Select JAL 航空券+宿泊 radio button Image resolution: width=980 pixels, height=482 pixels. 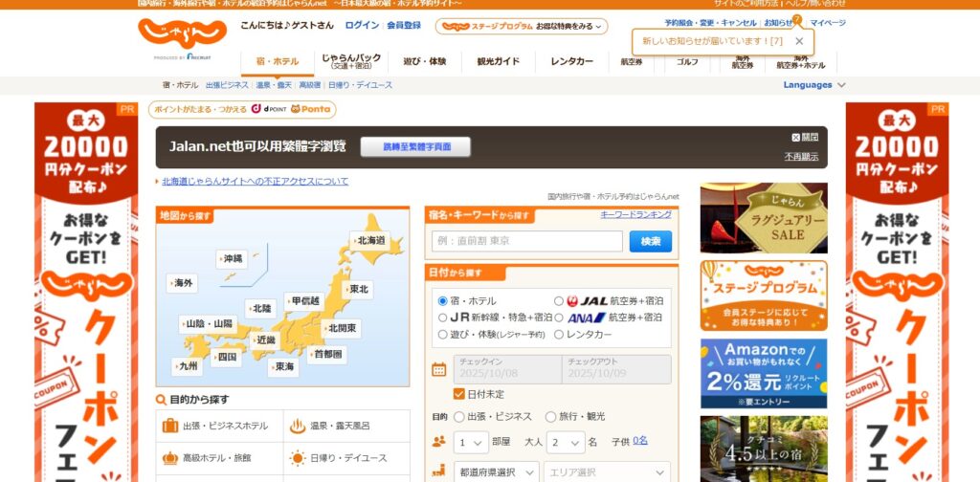(559, 301)
